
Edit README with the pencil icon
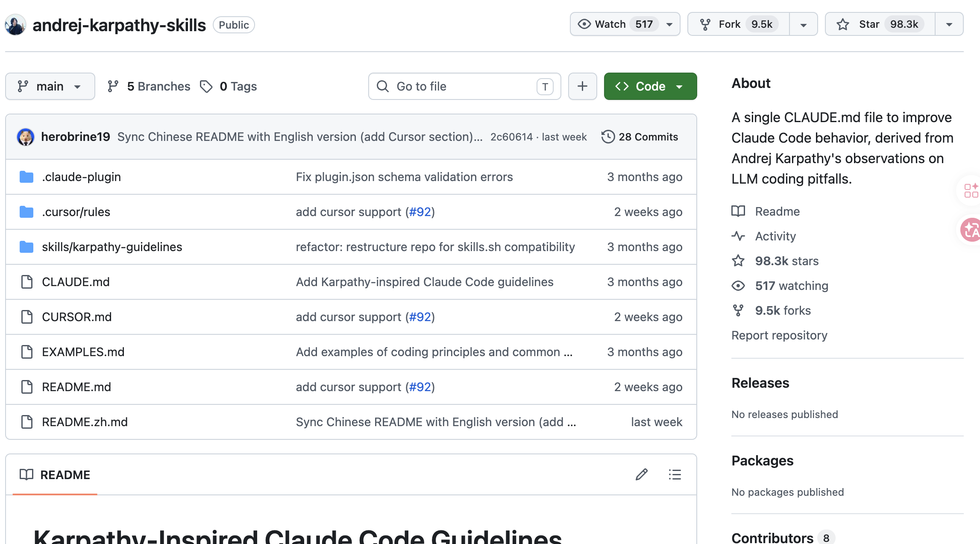click(x=642, y=474)
